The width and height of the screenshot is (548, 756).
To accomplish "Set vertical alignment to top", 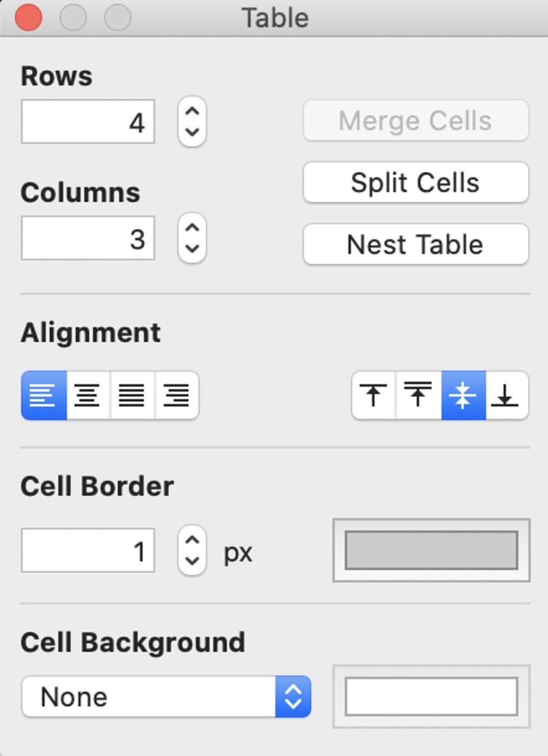I will click(373, 395).
